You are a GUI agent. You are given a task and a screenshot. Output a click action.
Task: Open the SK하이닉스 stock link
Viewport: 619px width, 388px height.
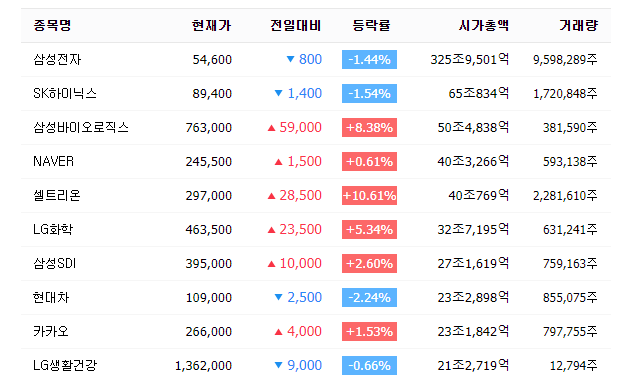[x=65, y=94]
